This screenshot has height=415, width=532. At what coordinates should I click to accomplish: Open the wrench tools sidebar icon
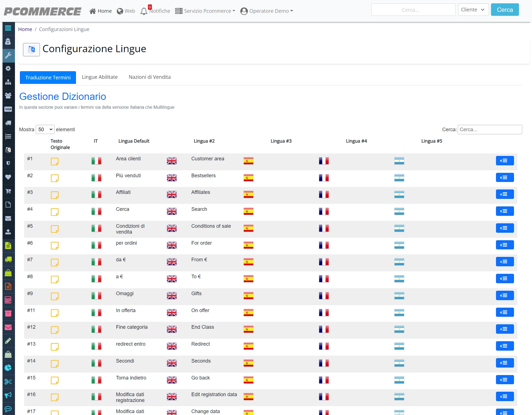click(8, 55)
